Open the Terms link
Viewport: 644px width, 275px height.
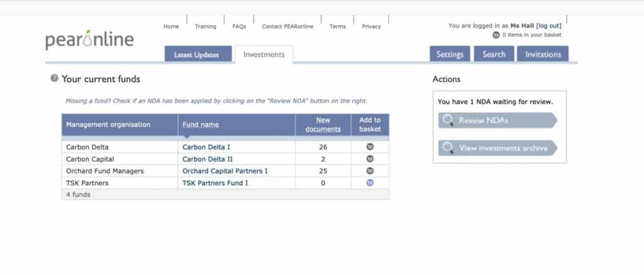click(x=338, y=26)
